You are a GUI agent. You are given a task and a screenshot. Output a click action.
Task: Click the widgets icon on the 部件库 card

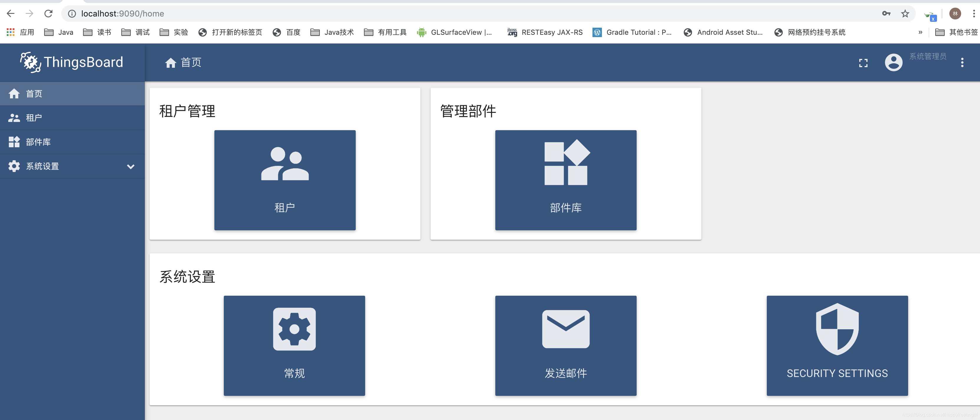tap(567, 163)
